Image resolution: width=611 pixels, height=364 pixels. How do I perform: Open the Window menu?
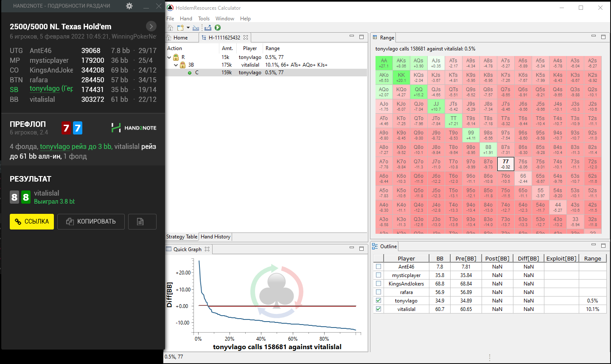[225, 19]
